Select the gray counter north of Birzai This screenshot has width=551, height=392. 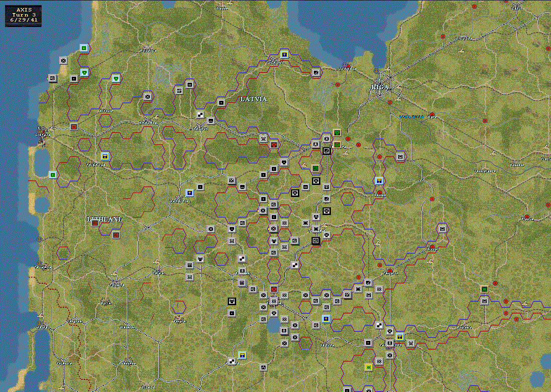tap(442, 229)
